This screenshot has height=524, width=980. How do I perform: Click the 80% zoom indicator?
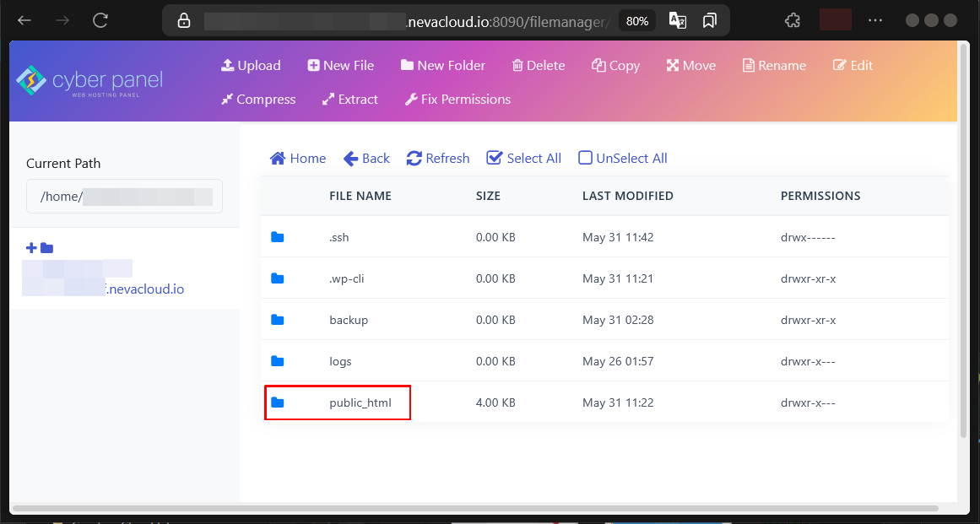click(637, 21)
